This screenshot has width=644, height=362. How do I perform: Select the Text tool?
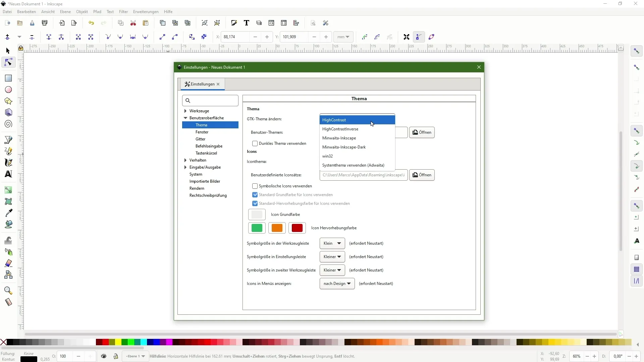click(8, 174)
